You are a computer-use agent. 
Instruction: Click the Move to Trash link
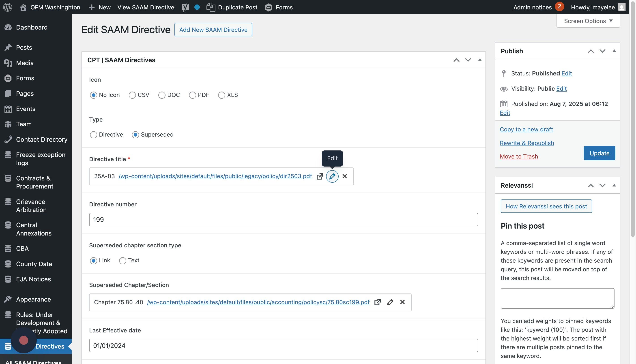pyautogui.click(x=519, y=156)
